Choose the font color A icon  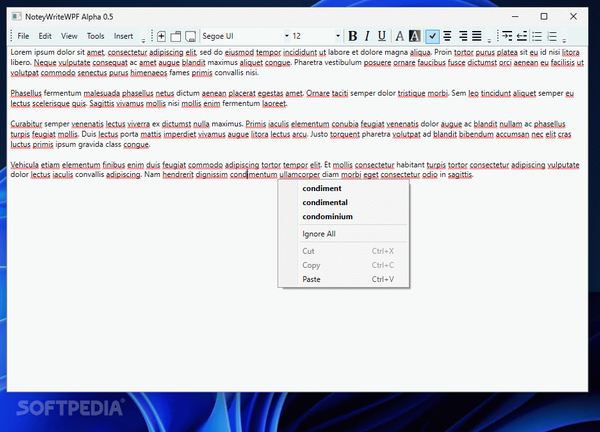[x=399, y=36]
